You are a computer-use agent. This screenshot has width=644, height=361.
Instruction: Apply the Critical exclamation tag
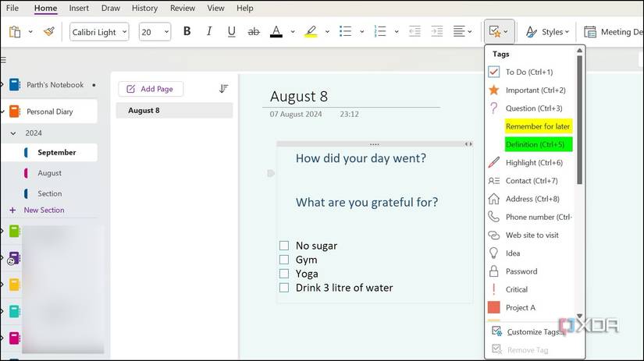(530, 289)
